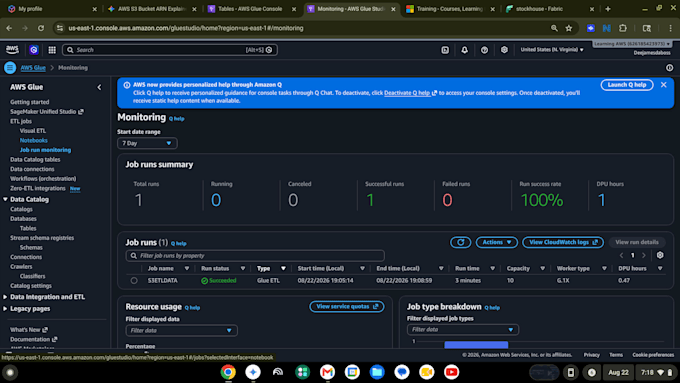Bookmark this page with star icon
This screenshot has width=680, height=383.
[x=569, y=28]
